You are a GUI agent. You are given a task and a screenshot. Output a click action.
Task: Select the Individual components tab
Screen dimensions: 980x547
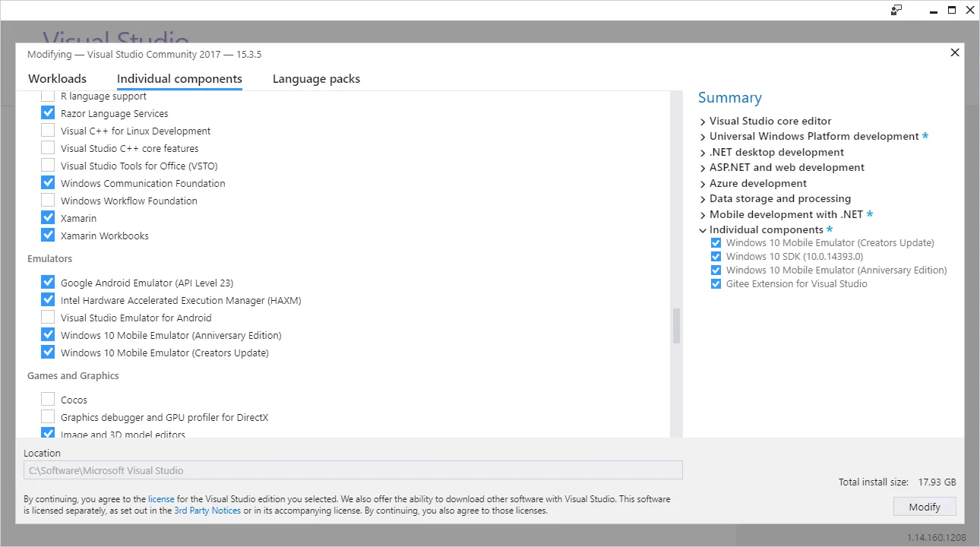(x=179, y=79)
